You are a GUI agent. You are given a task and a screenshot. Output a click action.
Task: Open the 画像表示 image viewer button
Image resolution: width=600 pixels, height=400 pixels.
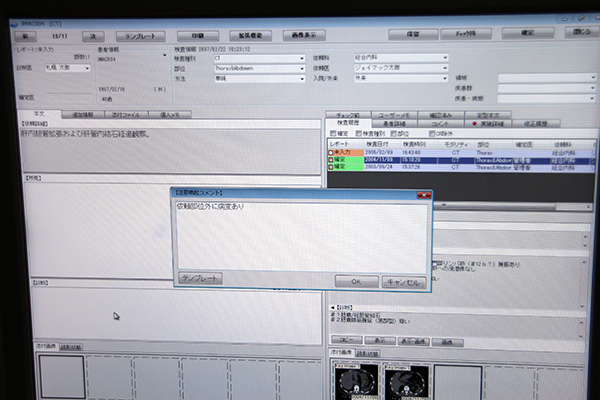pyautogui.click(x=302, y=35)
